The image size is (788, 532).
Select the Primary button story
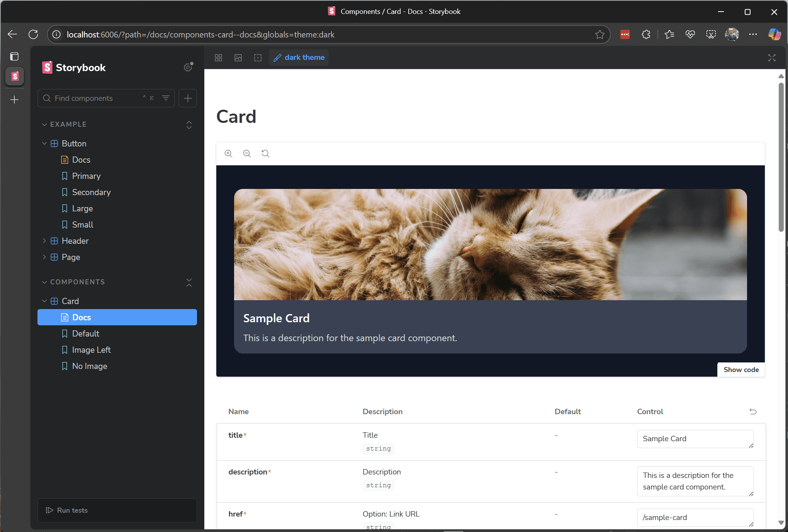tap(86, 176)
